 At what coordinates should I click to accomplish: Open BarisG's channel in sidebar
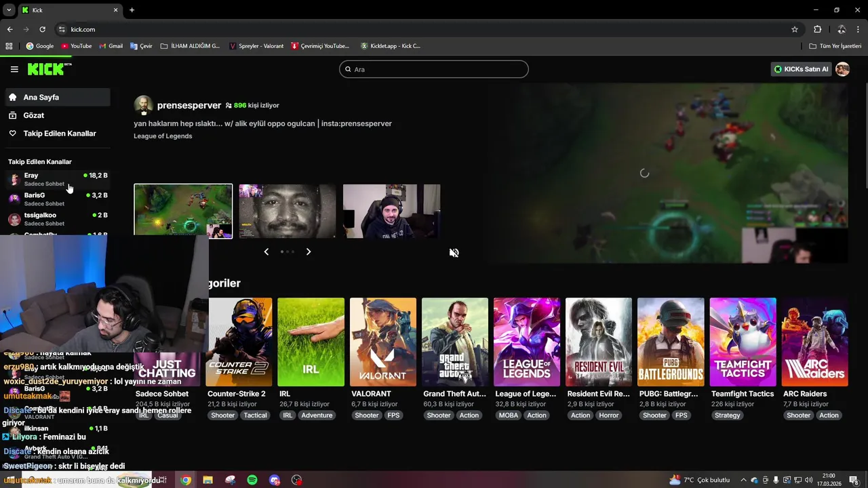58,199
